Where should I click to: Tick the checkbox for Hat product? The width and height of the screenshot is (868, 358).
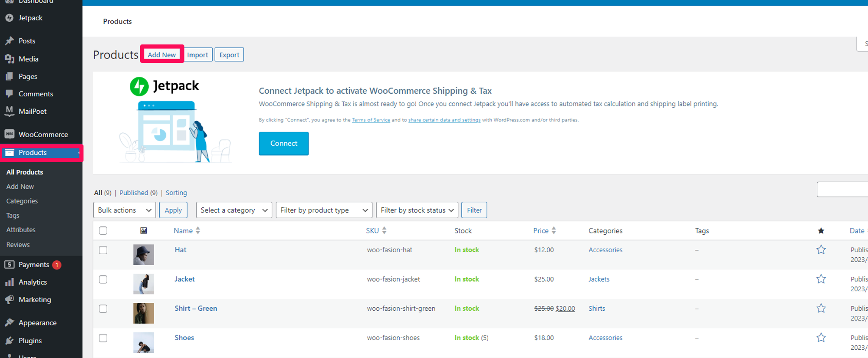pyautogui.click(x=103, y=250)
